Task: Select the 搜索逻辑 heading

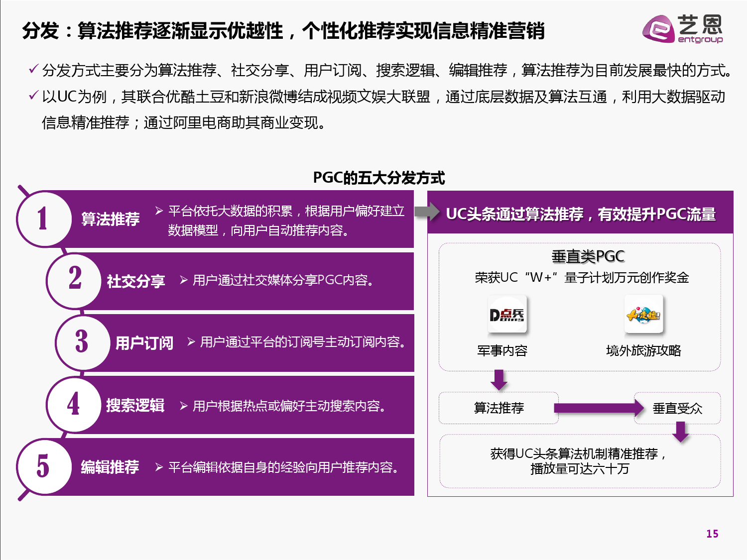Action: click(135, 405)
